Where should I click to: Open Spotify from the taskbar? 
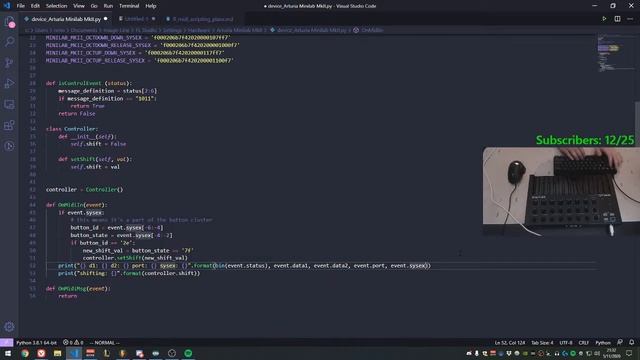(188, 353)
